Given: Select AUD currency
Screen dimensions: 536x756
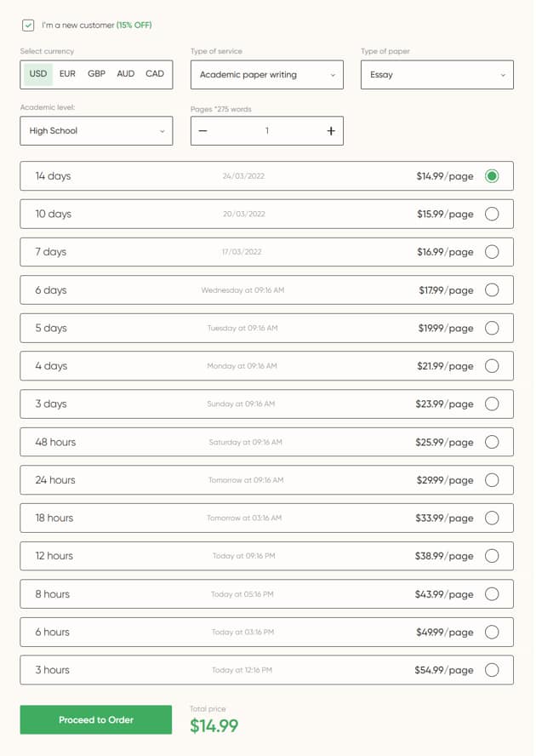Looking at the screenshot, I should pos(126,74).
